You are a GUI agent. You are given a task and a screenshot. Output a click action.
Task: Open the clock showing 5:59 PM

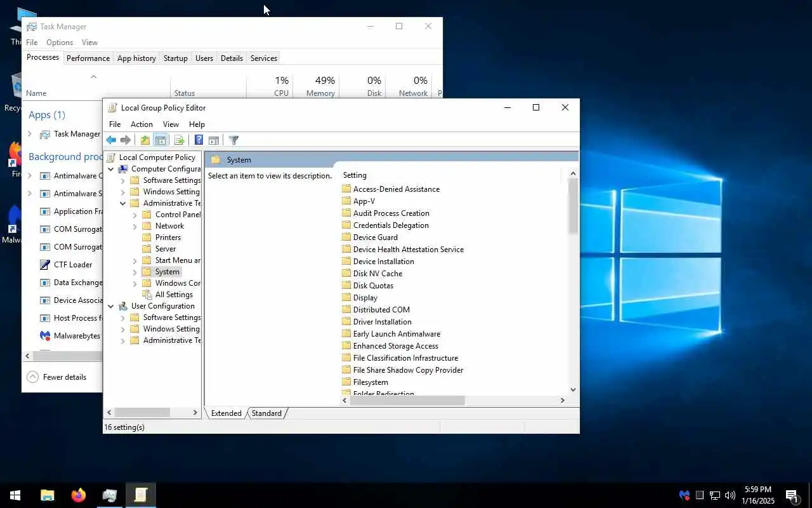pos(759,495)
